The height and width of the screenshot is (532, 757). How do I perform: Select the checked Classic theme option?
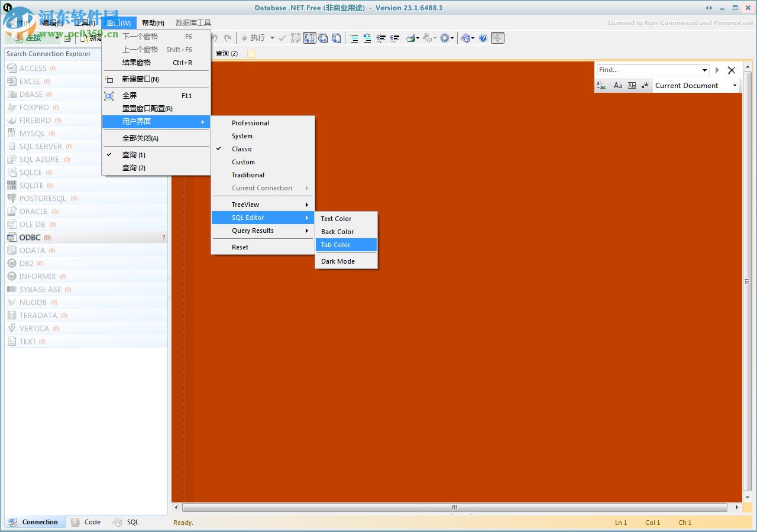[263, 149]
